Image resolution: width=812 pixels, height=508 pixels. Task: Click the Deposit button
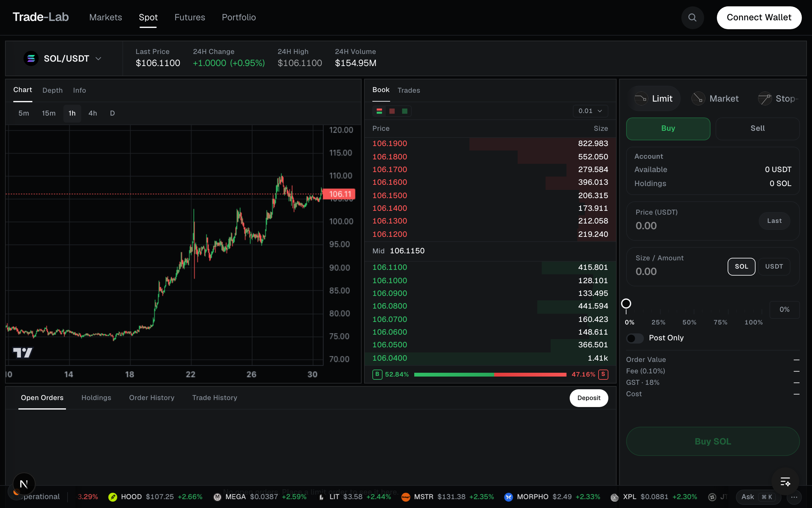[x=588, y=398]
